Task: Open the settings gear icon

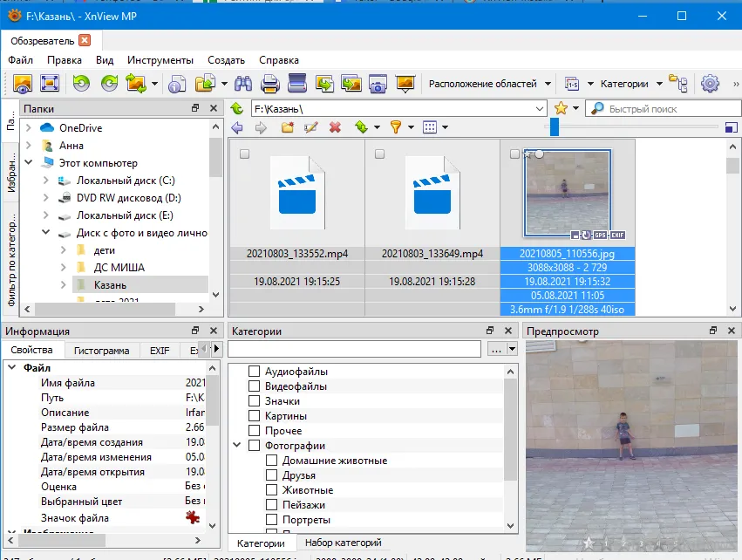Action: point(710,84)
